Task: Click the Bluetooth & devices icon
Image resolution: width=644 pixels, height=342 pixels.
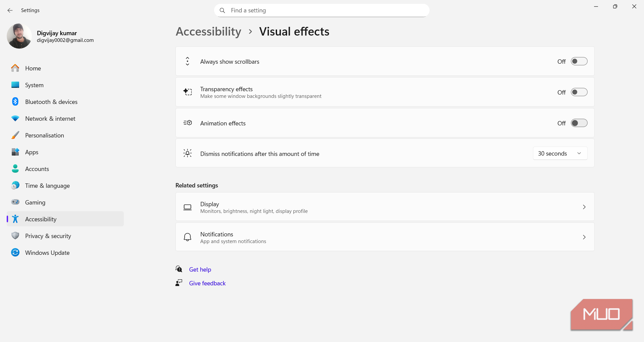Action: 15,102
